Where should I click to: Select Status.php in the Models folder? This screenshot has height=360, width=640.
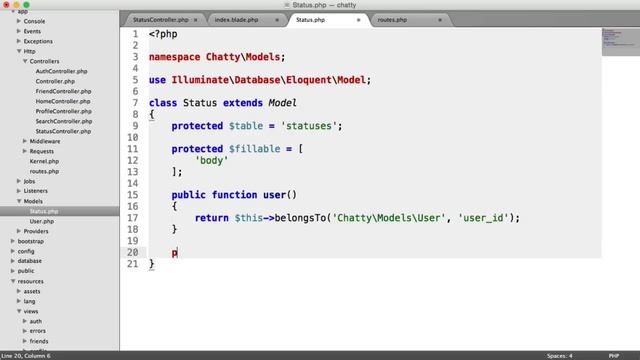pos(44,211)
